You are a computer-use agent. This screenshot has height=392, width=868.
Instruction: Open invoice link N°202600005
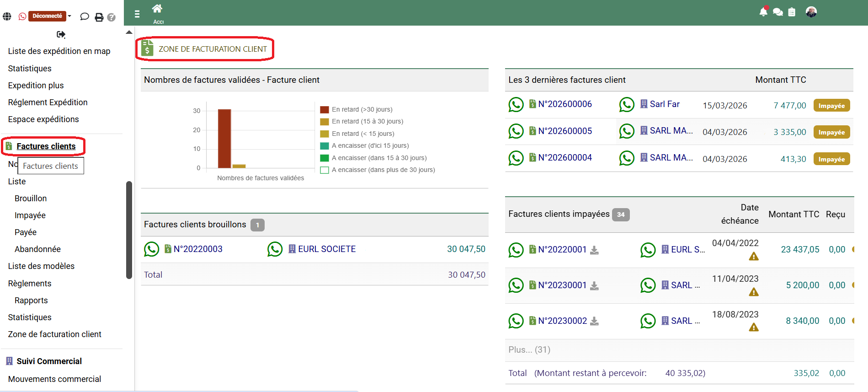(x=565, y=131)
